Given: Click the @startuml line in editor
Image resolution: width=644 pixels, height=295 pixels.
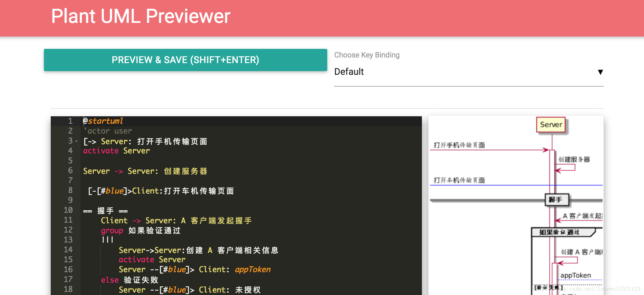Looking at the screenshot, I should pos(103,121).
